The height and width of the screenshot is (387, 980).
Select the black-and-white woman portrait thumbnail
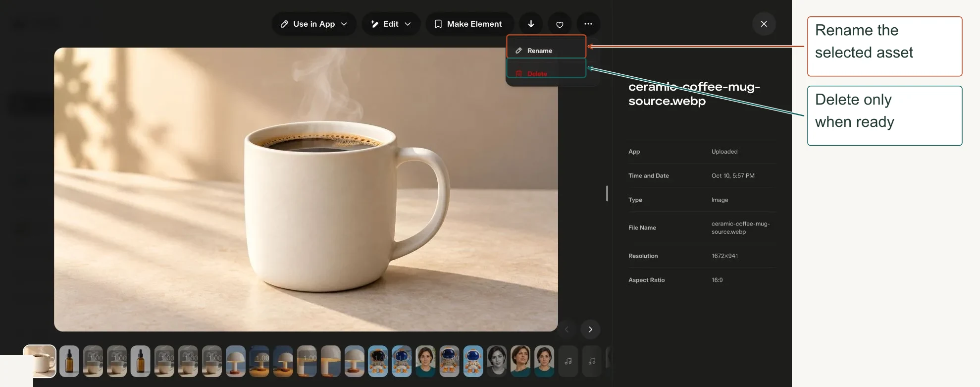coord(497,361)
